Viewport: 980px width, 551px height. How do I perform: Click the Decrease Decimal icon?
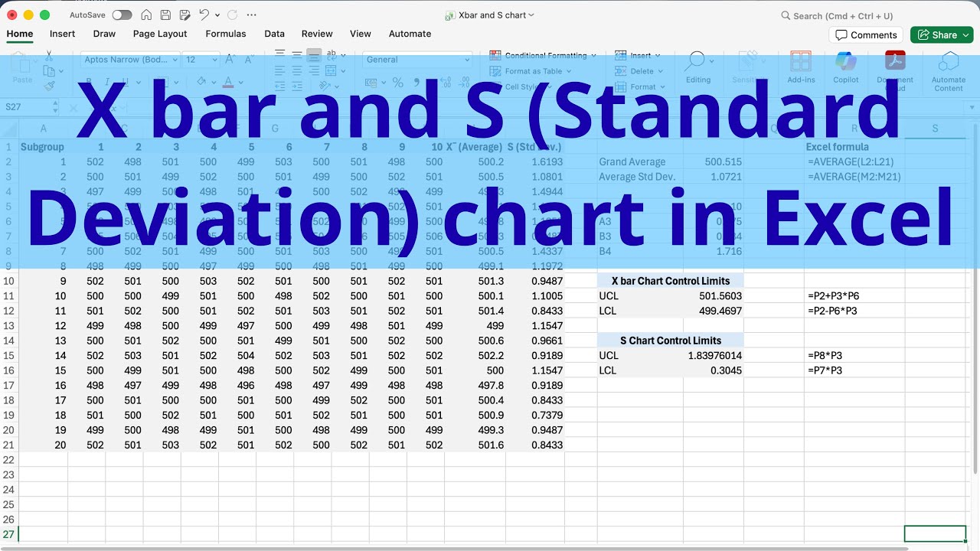[x=464, y=82]
